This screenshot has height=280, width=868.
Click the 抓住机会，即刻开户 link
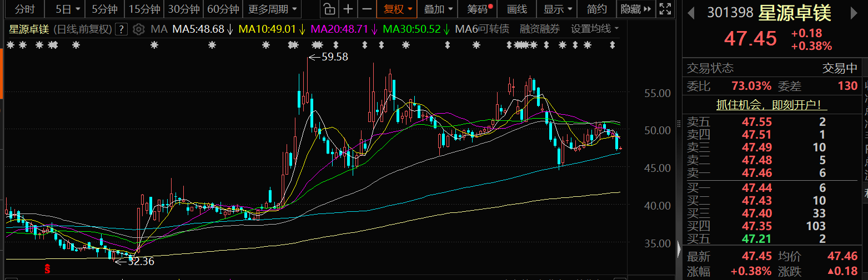tap(771, 105)
